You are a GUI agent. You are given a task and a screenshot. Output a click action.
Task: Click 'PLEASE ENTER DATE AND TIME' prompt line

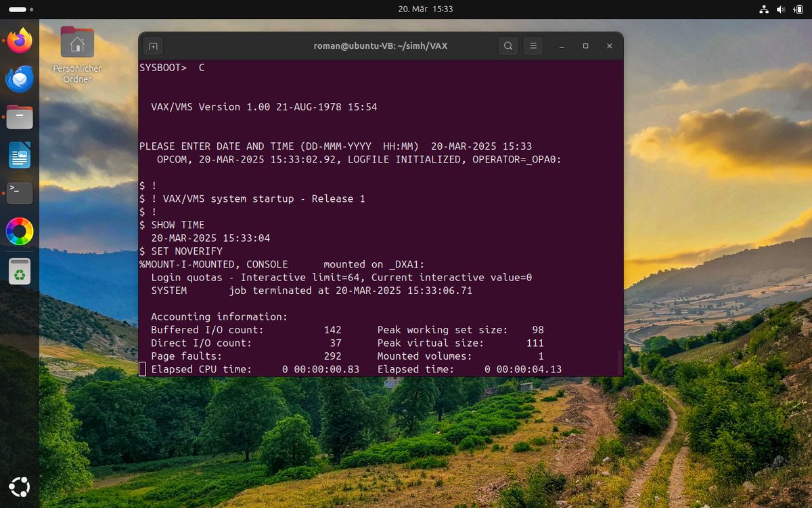[x=336, y=146]
